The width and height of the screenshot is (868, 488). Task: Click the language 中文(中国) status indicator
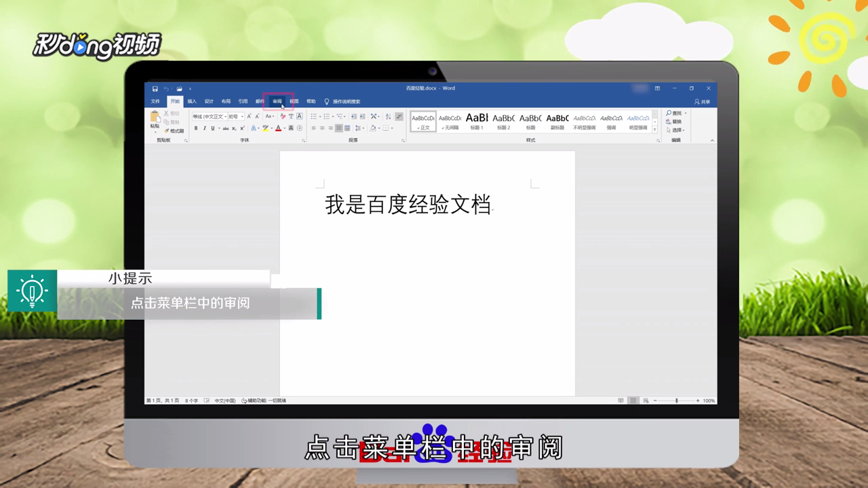225,401
